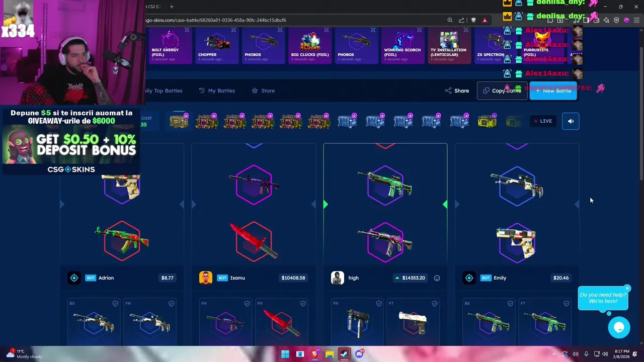
Task: Click the shield icon on Emily's FT rifle card
Action: click(x=567, y=304)
